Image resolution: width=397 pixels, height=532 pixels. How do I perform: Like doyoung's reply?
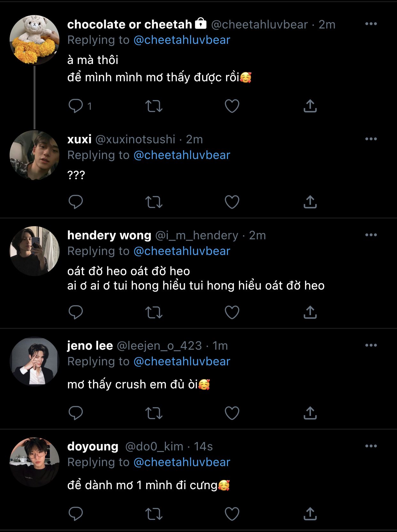coord(232,514)
